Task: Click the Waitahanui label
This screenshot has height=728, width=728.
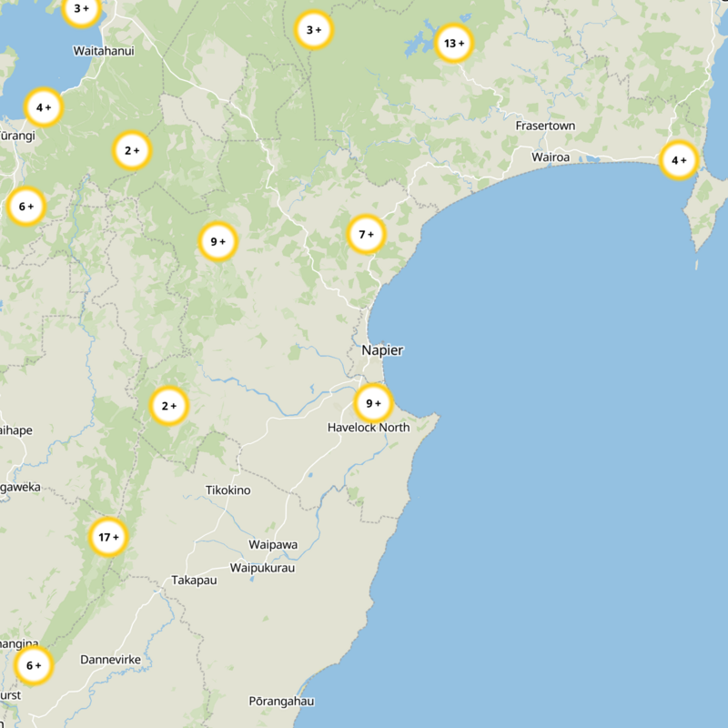Action: pyautogui.click(x=104, y=51)
